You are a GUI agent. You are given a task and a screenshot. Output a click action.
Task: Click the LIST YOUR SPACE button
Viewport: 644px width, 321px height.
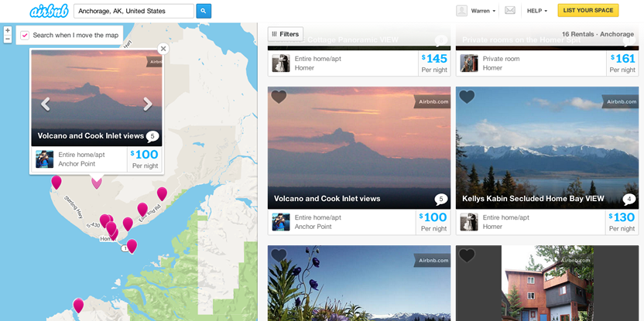click(588, 10)
